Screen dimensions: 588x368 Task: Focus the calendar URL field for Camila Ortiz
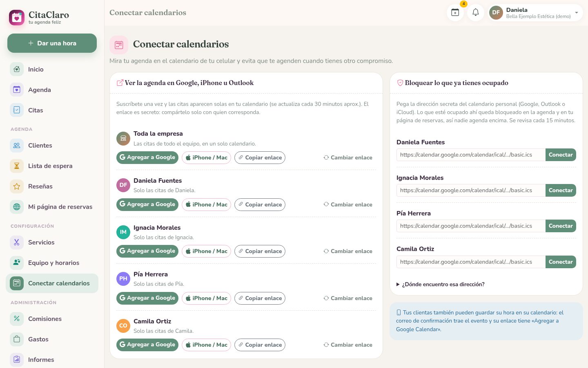(471, 262)
